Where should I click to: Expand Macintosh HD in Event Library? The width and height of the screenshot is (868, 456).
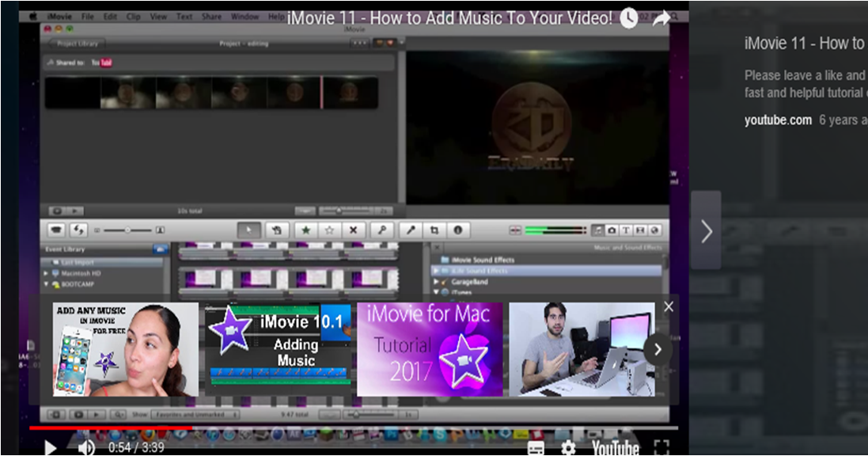coord(46,273)
